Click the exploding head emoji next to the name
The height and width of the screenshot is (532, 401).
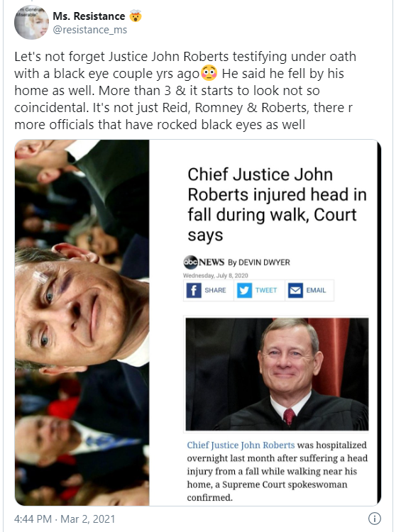pyautogui.click(x=136, y=16)
